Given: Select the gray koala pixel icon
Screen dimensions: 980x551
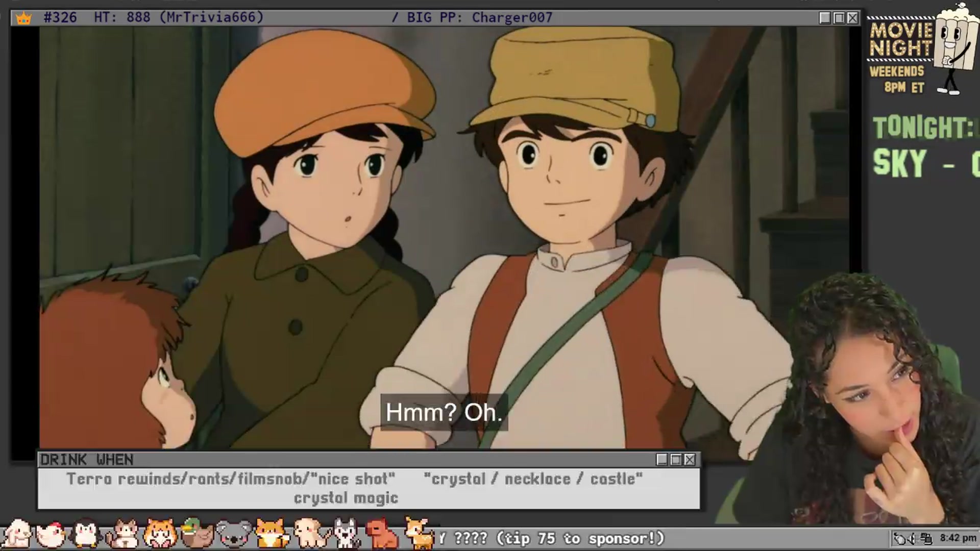Looking at the screenshot, I should pos(234,534).
